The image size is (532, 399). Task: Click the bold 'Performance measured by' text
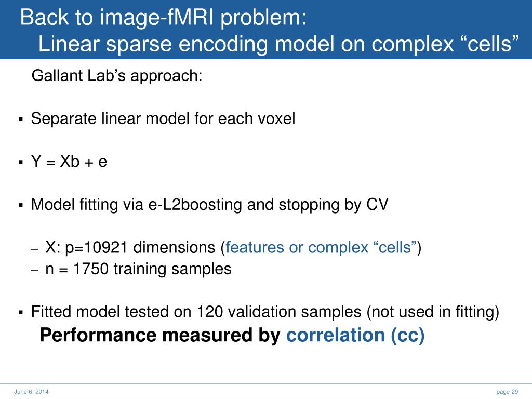pos(160,335)
